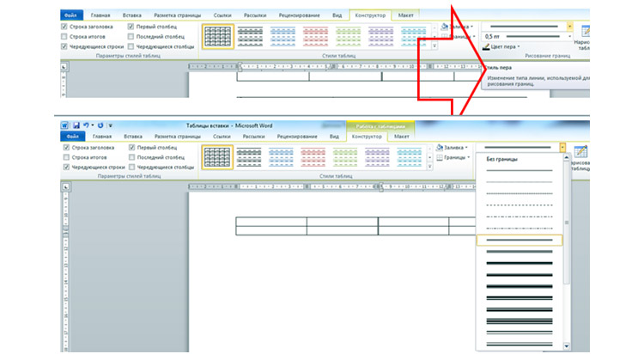Screen dimensions: 644x354
Task: Select blue table style in lower window gallery
Action: pyautogui.click(x=282, y=157)
